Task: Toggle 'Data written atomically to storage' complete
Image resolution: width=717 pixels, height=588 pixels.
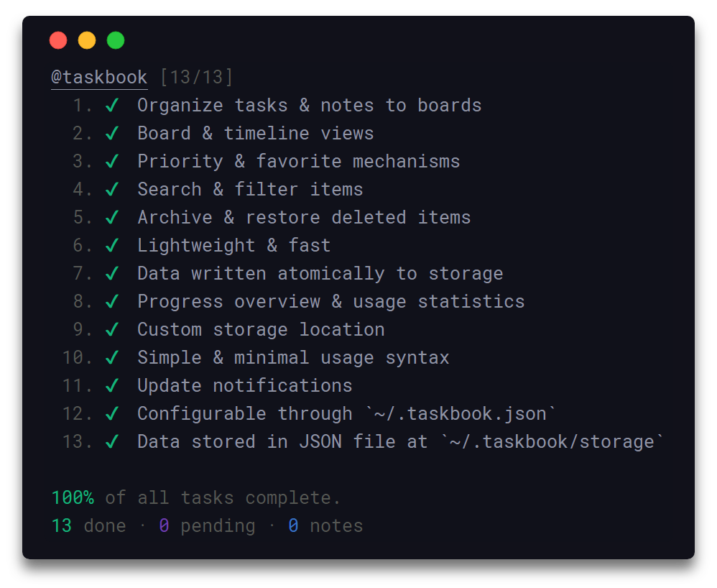Action: coord(113,273)
